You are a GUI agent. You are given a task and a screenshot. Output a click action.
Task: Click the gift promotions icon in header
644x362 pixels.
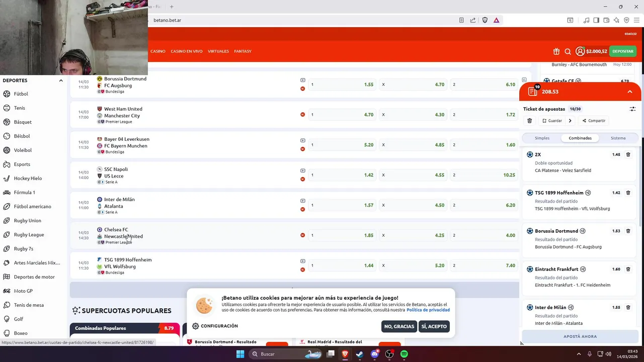coord(556,51)
